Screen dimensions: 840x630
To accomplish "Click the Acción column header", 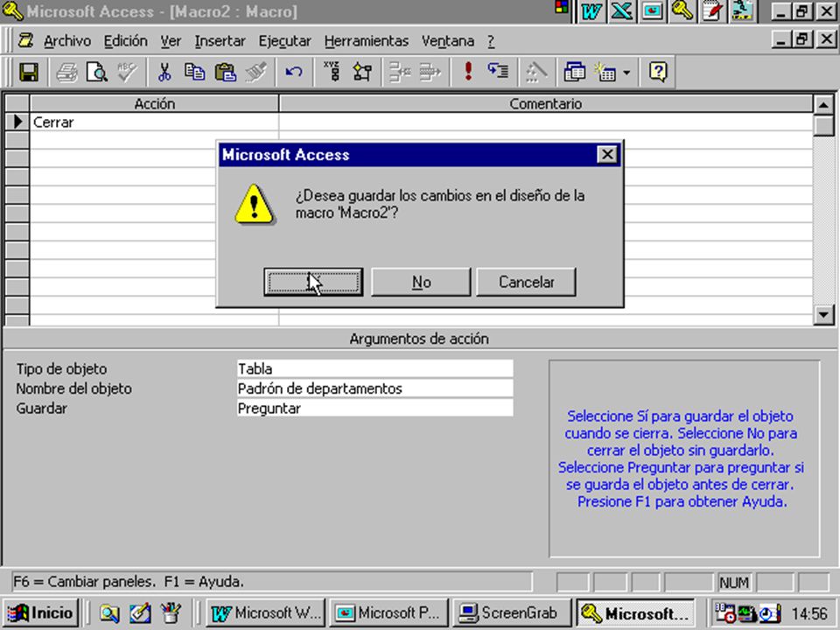I will pyautogui.click(x=154, y=104).
